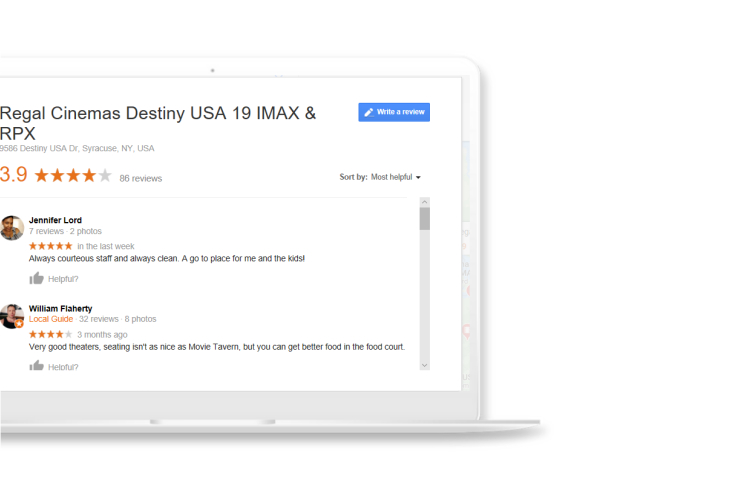The width and height of the screenshot is (750, 500).
Task: Click 'in the last week' timestamp
Action: 106,246
